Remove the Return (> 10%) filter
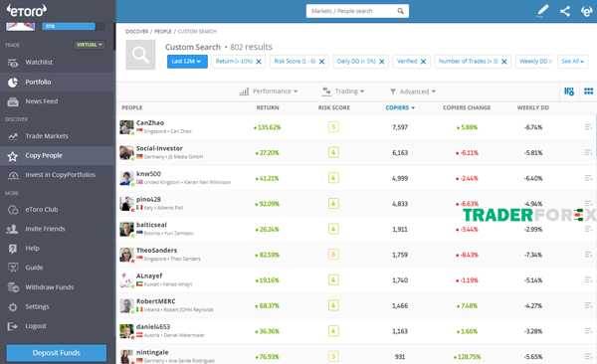 point(259,62)
